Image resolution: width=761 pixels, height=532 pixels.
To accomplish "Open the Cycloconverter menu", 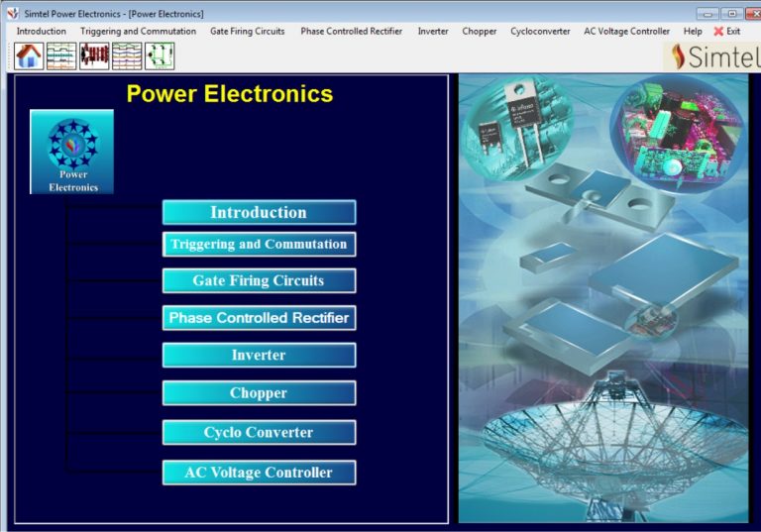I will [540, 31].
